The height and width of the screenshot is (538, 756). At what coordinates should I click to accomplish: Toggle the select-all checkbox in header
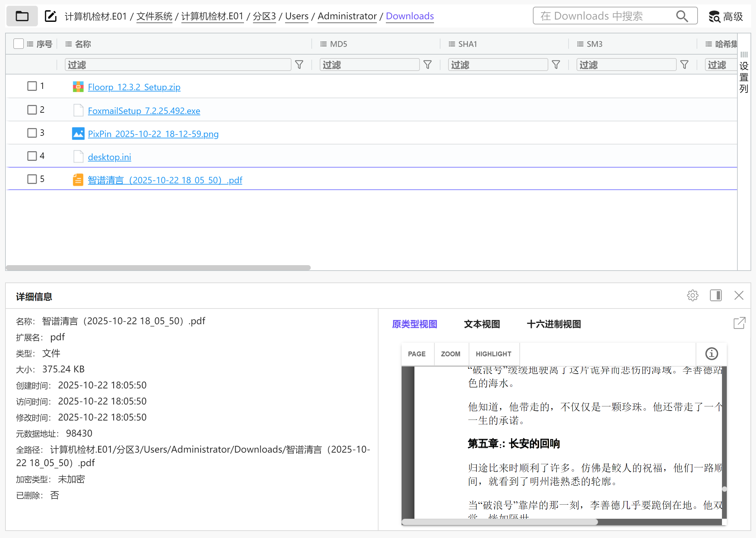[x=19, y=44]
